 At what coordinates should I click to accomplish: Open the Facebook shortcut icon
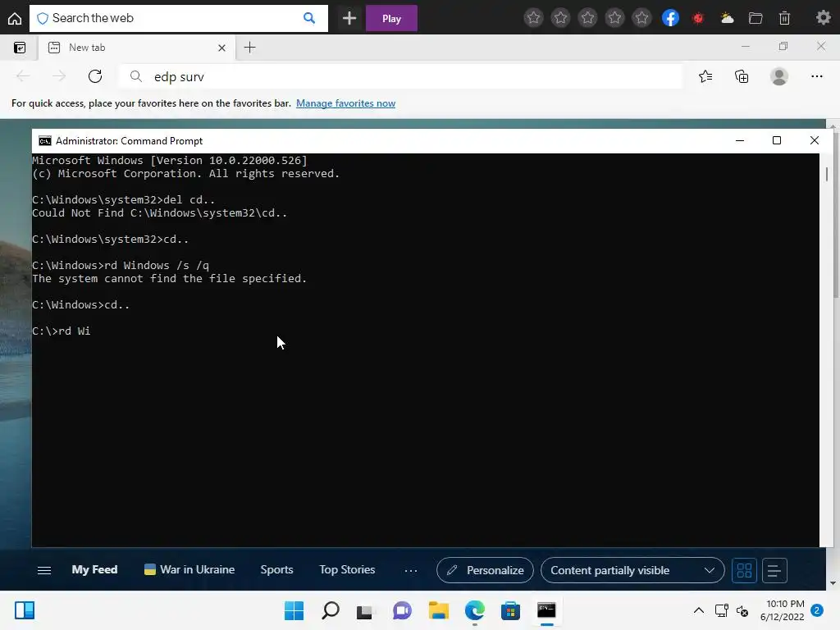click(x=670, y=18)
